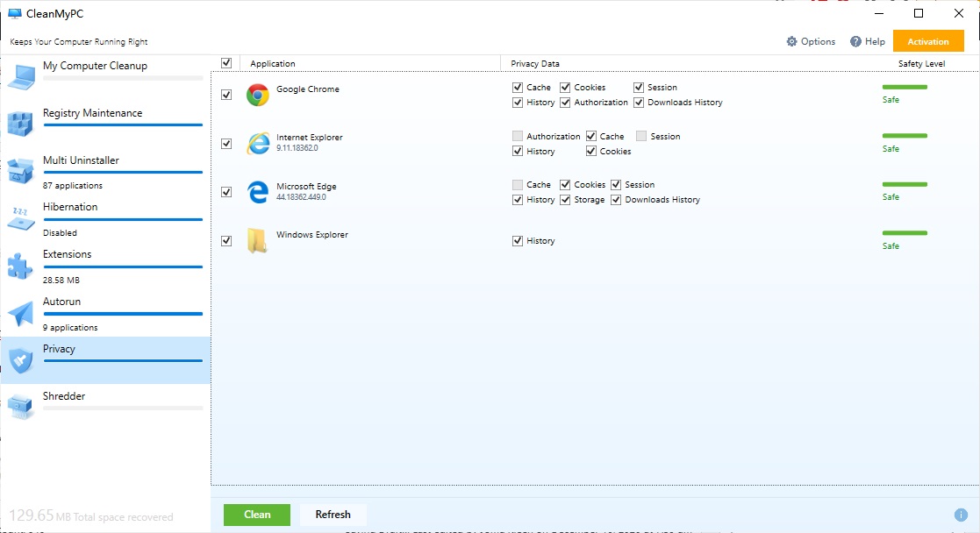980x533 pixels.
Task: Click Windows Explorer safety level bar
Action: (905, 233)
